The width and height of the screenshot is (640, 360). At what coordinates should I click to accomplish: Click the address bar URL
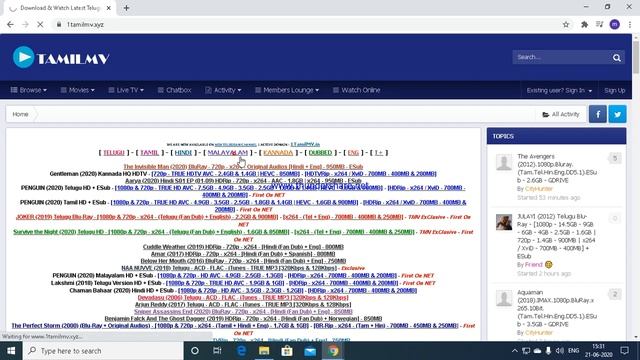[85, 24]
